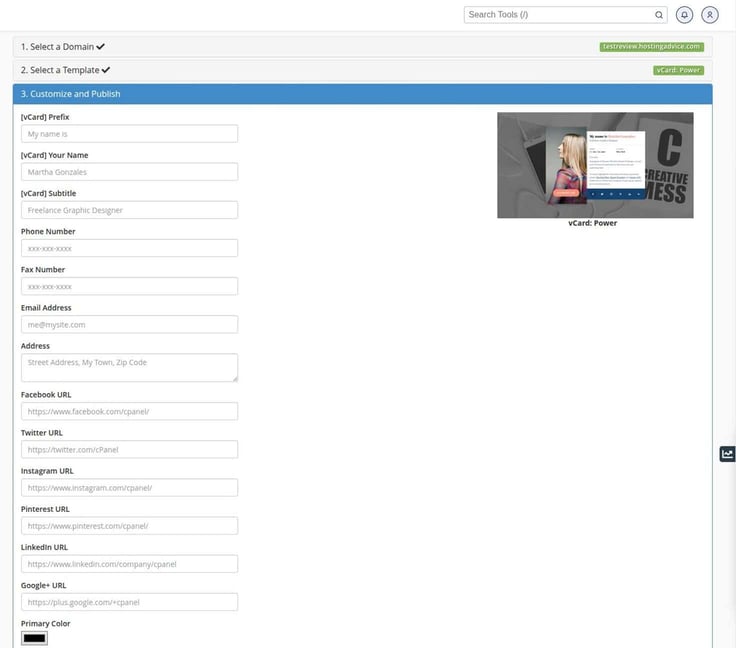Click into the vCard Prefix field

click(x=129, y=134)
